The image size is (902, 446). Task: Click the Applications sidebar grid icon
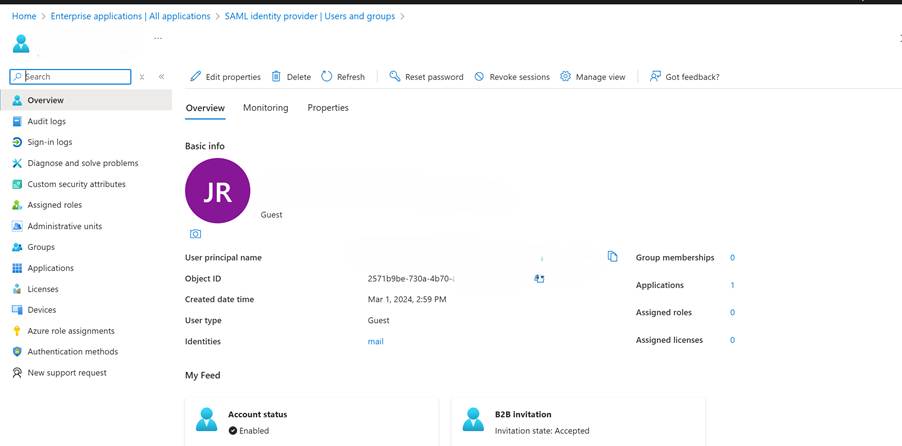(x=17, y=268)
